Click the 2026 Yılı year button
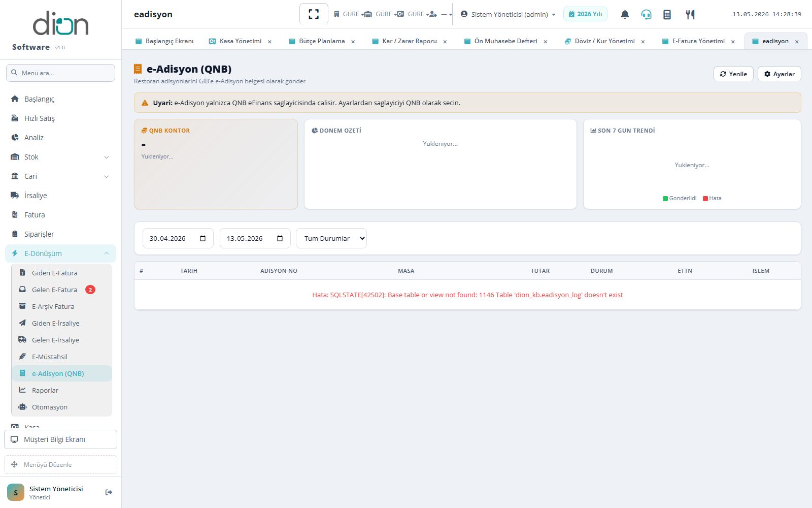This screenshot has height=508, width=812. point(585,14)
